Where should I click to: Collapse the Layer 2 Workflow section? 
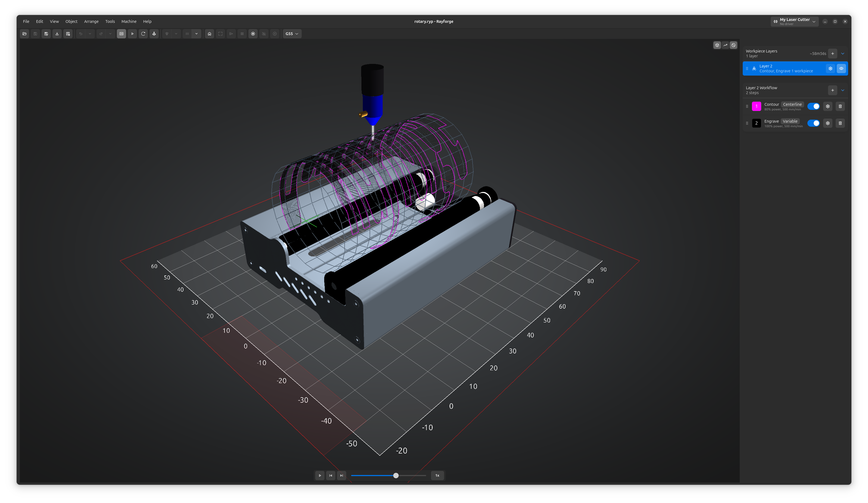[843, 90]
